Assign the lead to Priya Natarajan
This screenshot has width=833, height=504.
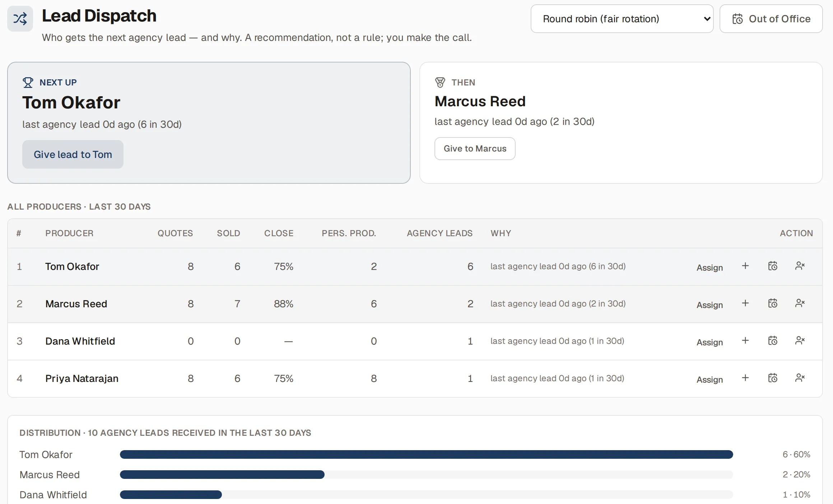click(x=709, y=379)
